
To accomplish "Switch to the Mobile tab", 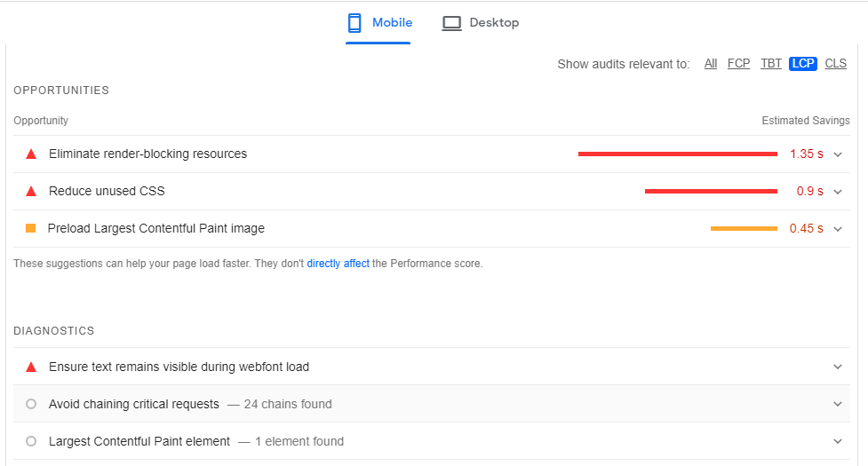I will [392, 23].
